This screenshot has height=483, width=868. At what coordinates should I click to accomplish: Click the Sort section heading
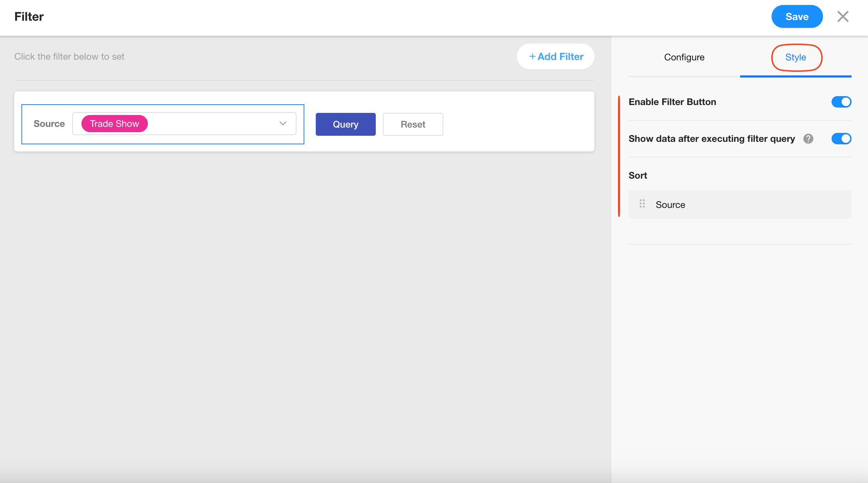pyautogui.click(x=638, y=175)
